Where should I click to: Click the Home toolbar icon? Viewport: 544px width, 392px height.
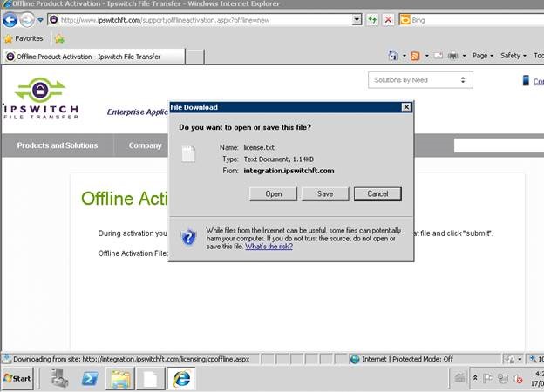(x=393, y=56)
